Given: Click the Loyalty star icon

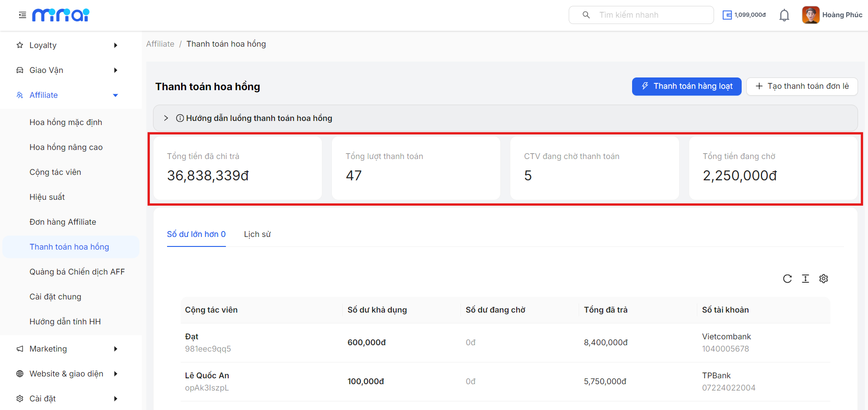Looking at the screenshot, I should coord(20,45).
